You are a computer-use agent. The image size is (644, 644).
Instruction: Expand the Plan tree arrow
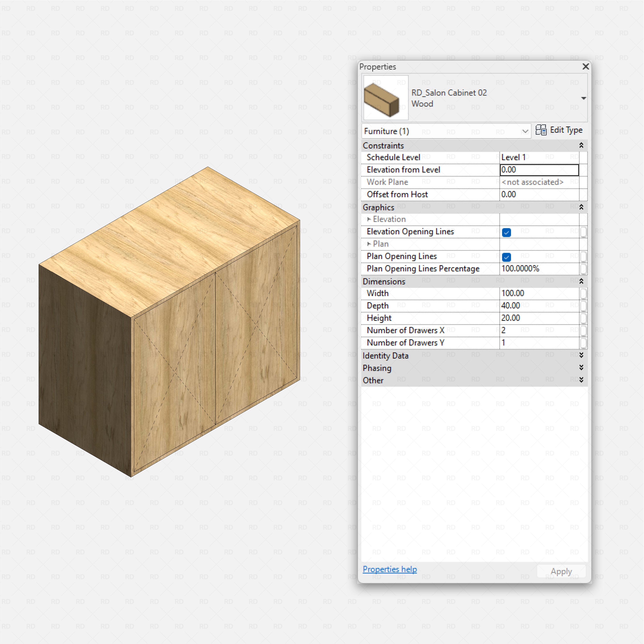point(369,244)
